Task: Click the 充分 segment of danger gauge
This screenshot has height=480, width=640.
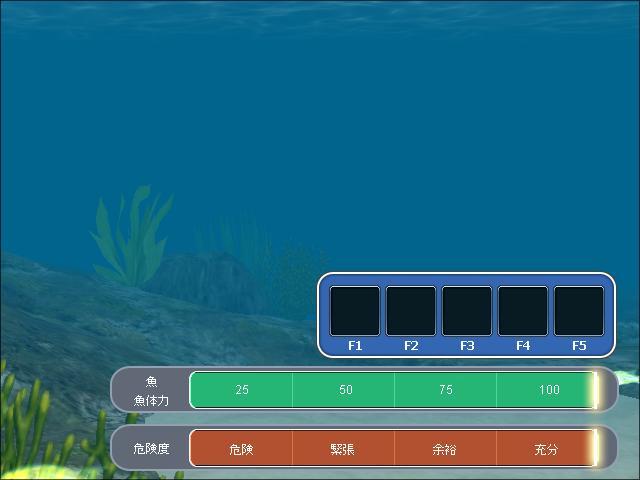Action: pos(546,449)
